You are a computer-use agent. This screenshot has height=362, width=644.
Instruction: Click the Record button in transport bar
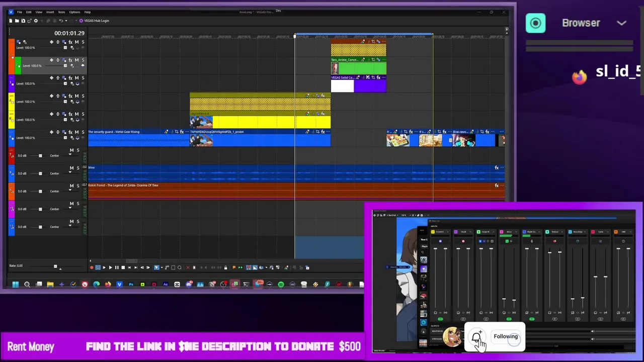[x=92, y=267]
